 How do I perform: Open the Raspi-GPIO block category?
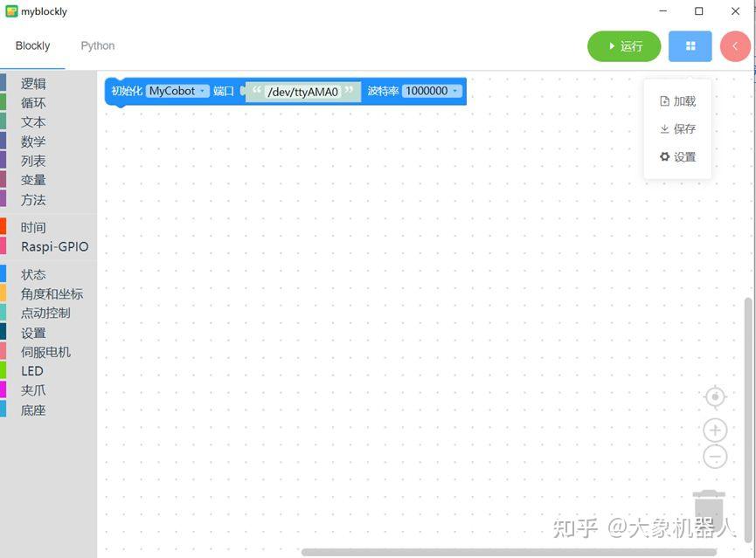coord(54,246)
